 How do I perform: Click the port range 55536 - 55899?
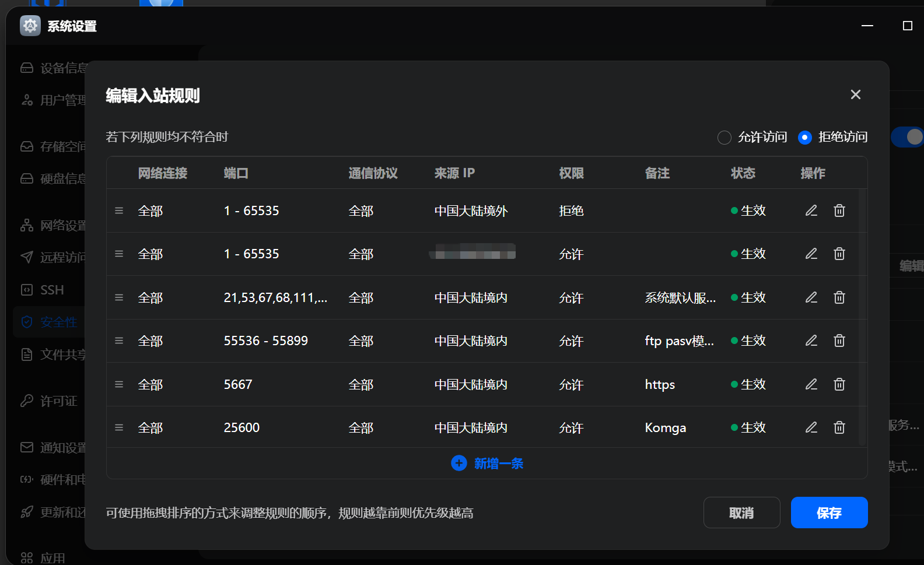266,341
